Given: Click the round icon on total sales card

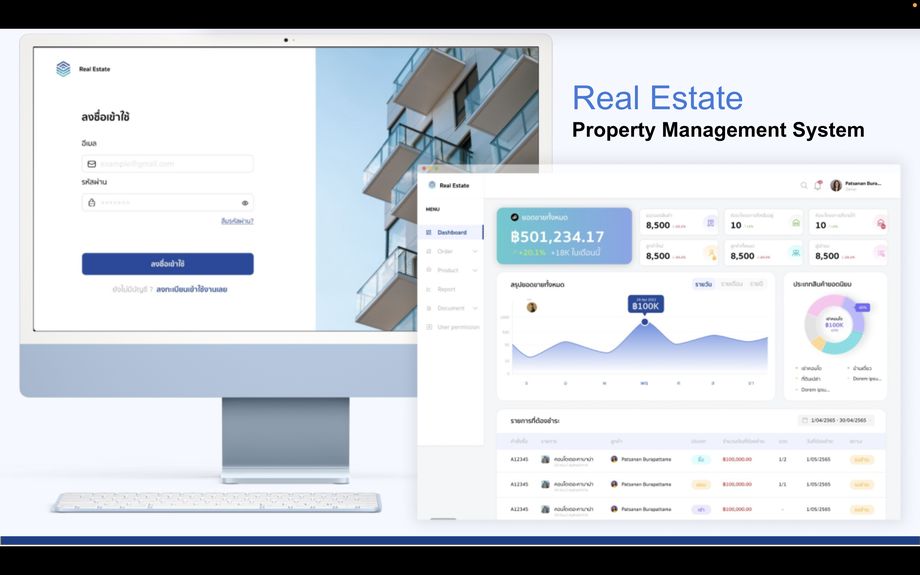Looking at the screenshot, I should (x=515, y=217).
